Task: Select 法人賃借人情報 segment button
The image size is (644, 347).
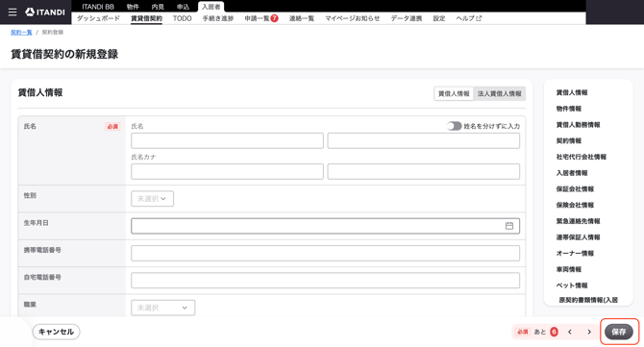Action: (x=500, y=93)
